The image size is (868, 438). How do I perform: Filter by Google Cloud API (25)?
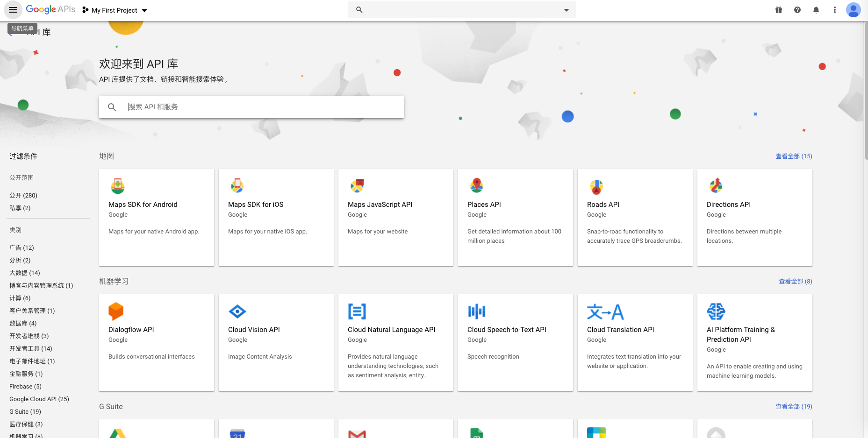(x=39, y=399)
